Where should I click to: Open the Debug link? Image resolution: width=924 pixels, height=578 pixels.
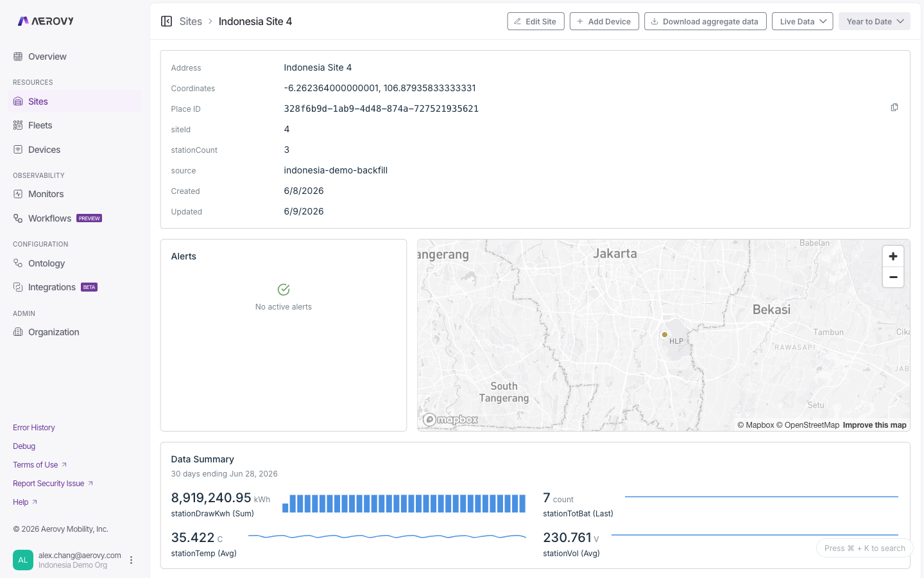point(24,446)
